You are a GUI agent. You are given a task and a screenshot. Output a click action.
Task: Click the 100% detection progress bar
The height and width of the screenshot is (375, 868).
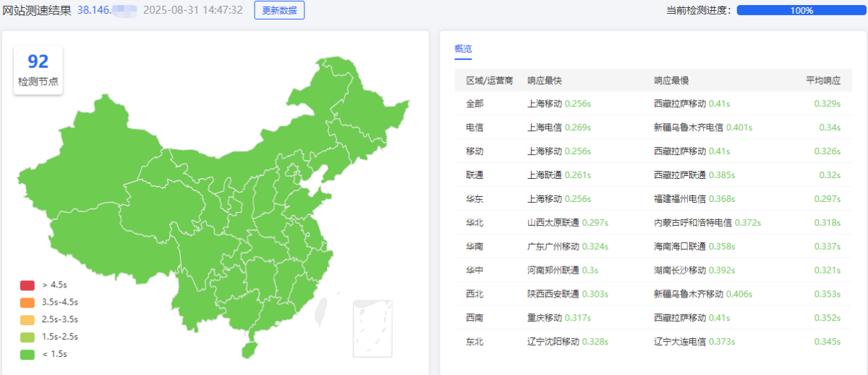click(801, 10)
